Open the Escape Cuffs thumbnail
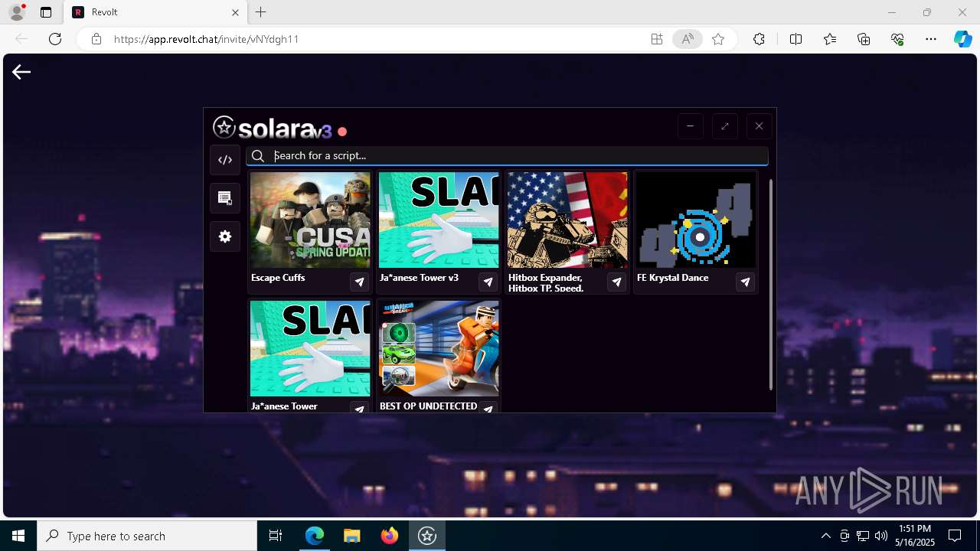 coord(310,220)
